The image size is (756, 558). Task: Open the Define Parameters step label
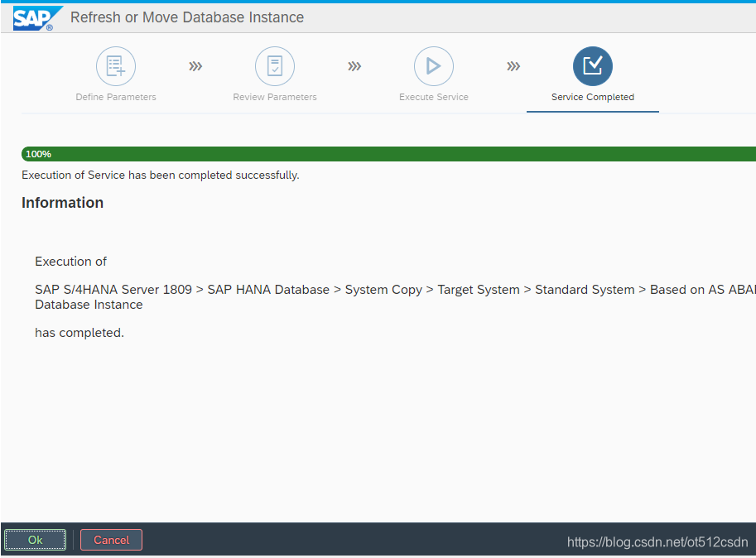point(116,97)
